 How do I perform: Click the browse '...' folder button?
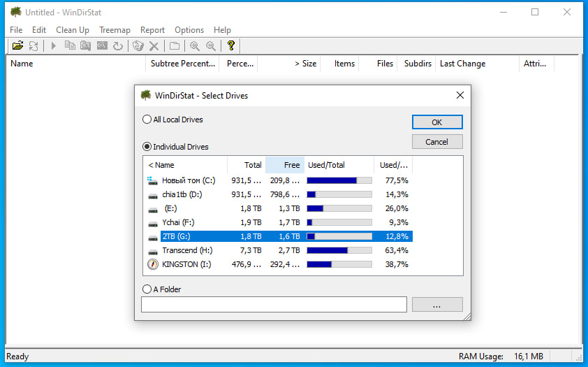coord(437,305)
